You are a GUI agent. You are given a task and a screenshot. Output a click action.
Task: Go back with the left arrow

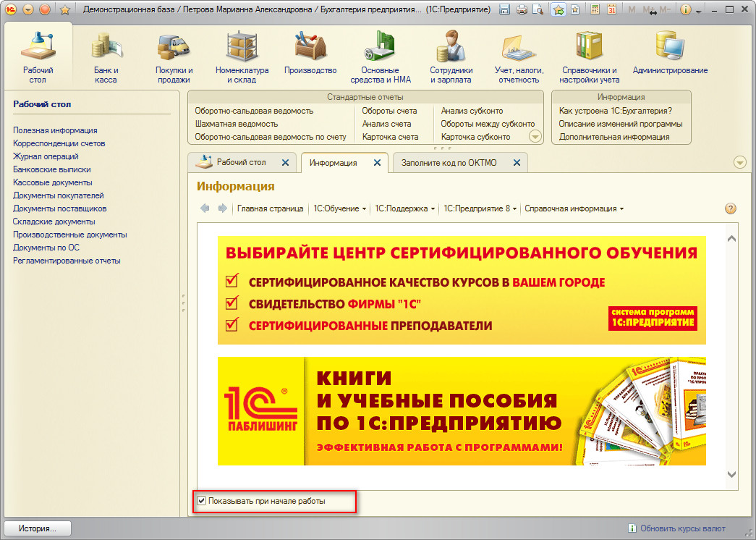point(205,208)
